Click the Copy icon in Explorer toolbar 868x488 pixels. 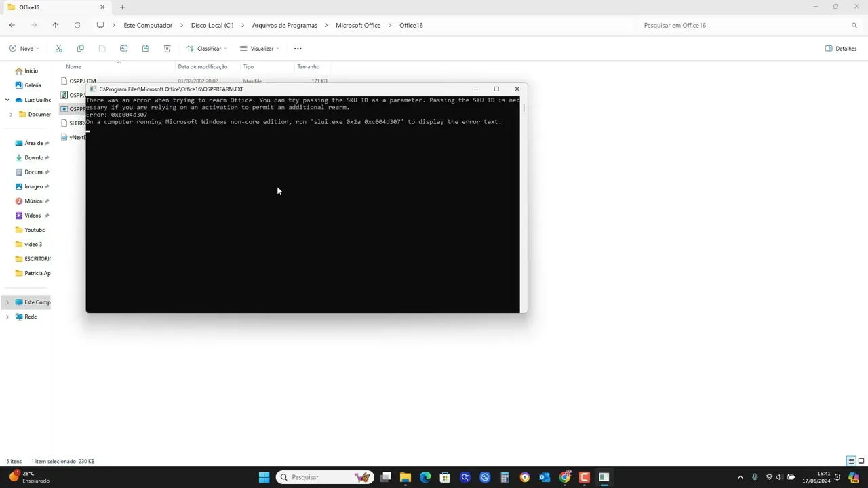pos(80,49)
